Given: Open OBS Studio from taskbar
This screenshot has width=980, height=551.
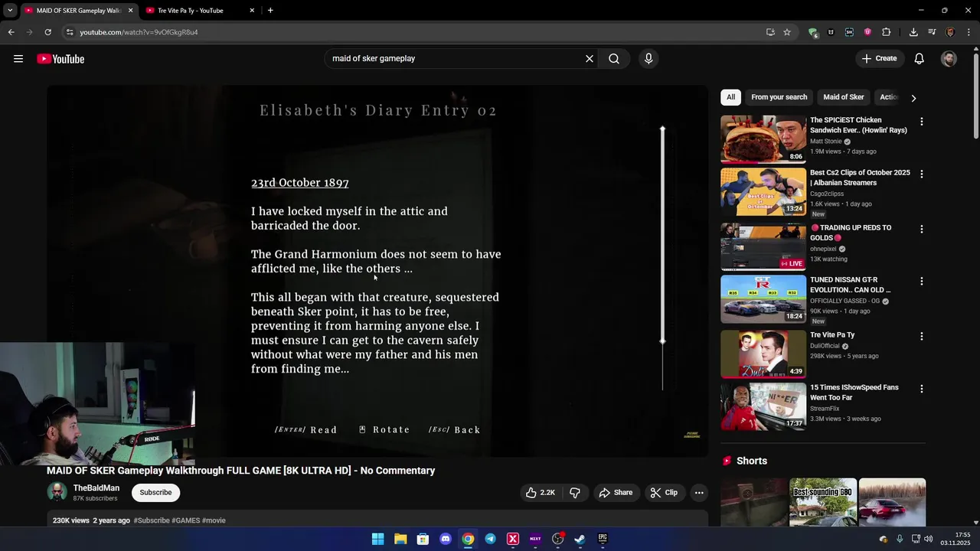Looking at the screenshot, I should (558, 539).
